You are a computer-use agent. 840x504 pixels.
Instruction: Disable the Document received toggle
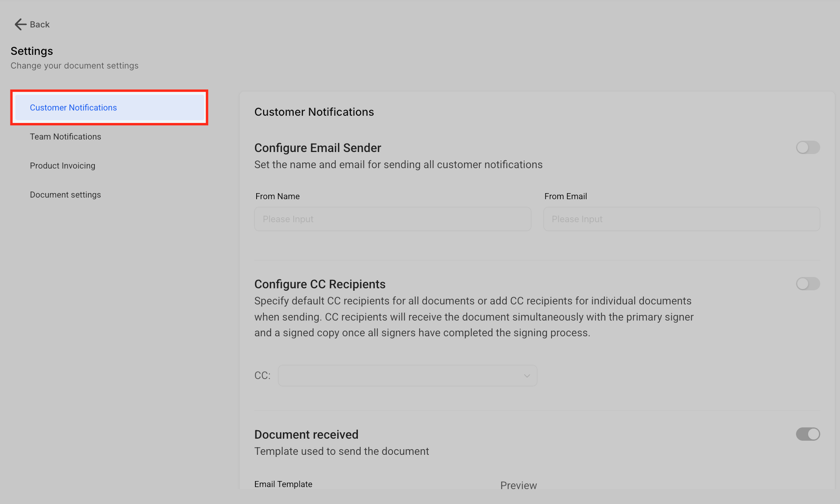[807, 434]
